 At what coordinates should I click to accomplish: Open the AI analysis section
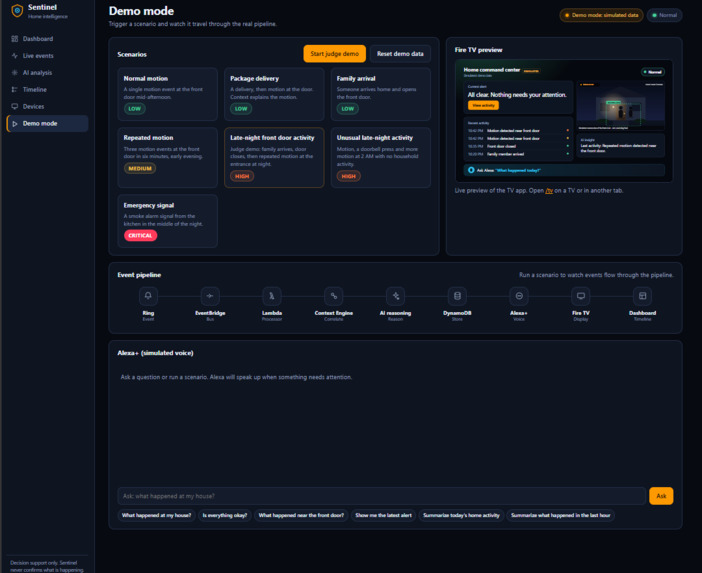47,73
